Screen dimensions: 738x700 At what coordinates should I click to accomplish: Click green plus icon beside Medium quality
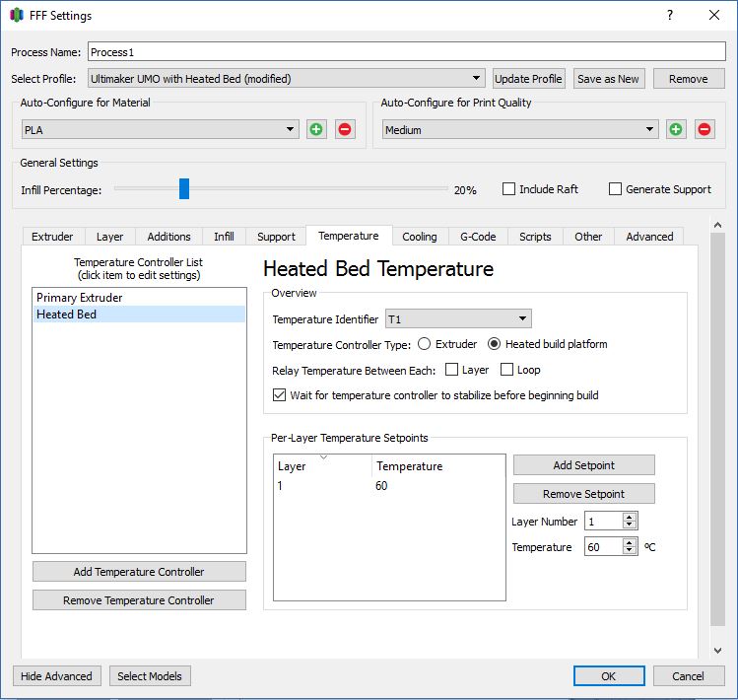[676, 129]
